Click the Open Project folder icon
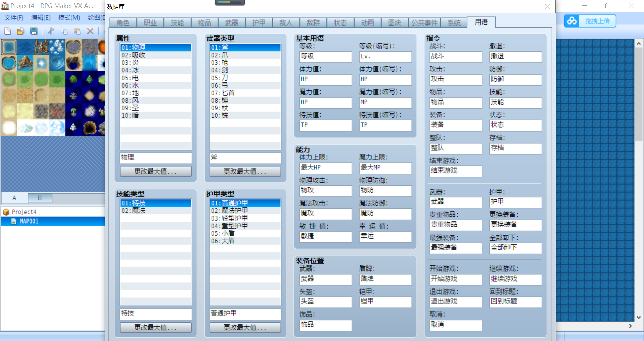Viewport: 644px width, 341px height. (x=20, y=31)
